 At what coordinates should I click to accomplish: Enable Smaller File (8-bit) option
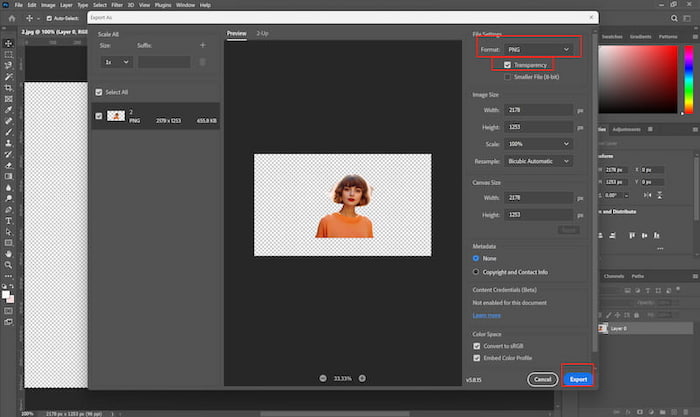pos(508,76)
